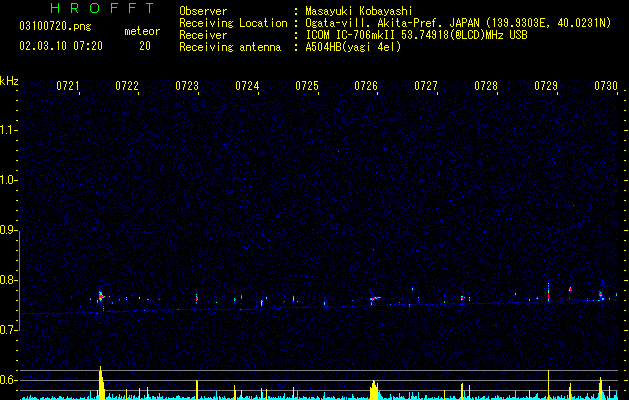Viewport: 629px width, 400px height.
Task: Click the 0.7 kHz axis label
Action: coord(8,330)
